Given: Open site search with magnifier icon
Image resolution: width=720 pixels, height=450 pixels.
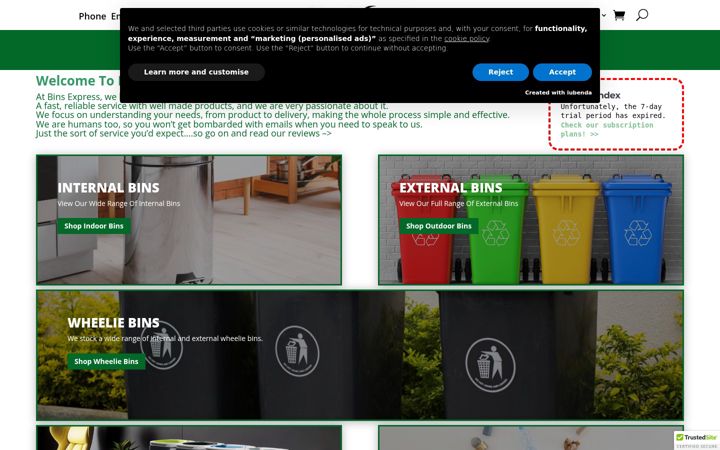Looking at the screenshot, I should (x=642, y=15).
